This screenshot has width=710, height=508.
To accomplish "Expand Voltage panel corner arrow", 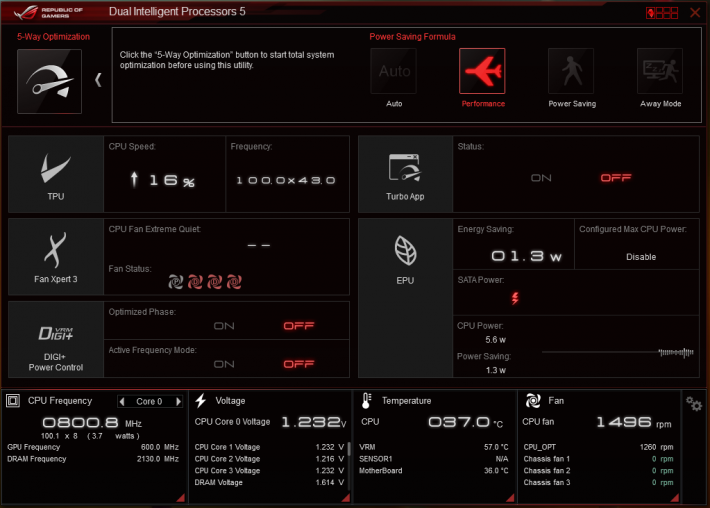I will click(345, 498).
